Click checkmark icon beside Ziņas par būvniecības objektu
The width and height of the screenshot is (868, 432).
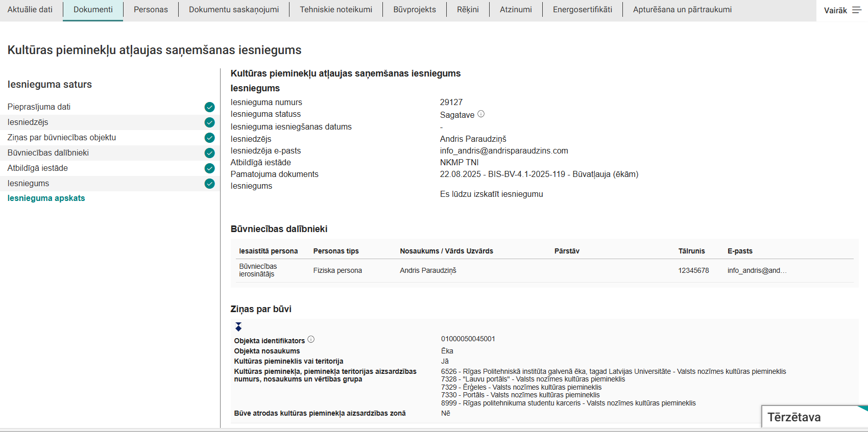pyautogui.click(x=209, y=138)
